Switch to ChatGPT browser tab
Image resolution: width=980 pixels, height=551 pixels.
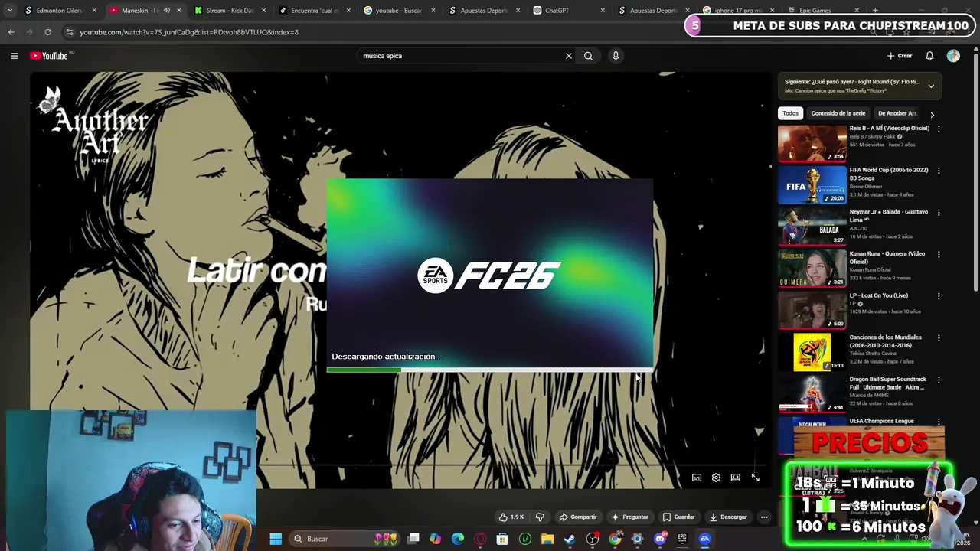tap(568, 11)
